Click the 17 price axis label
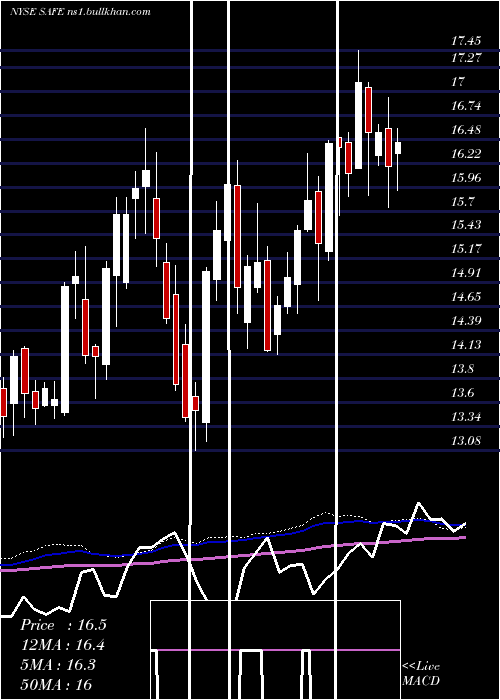500x700 pixels. tap(458, 82)
